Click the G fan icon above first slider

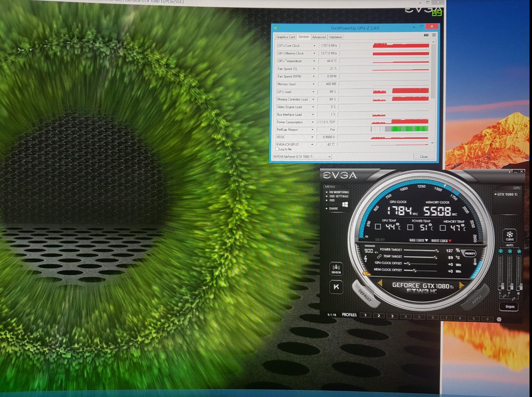tap(500, 251)
